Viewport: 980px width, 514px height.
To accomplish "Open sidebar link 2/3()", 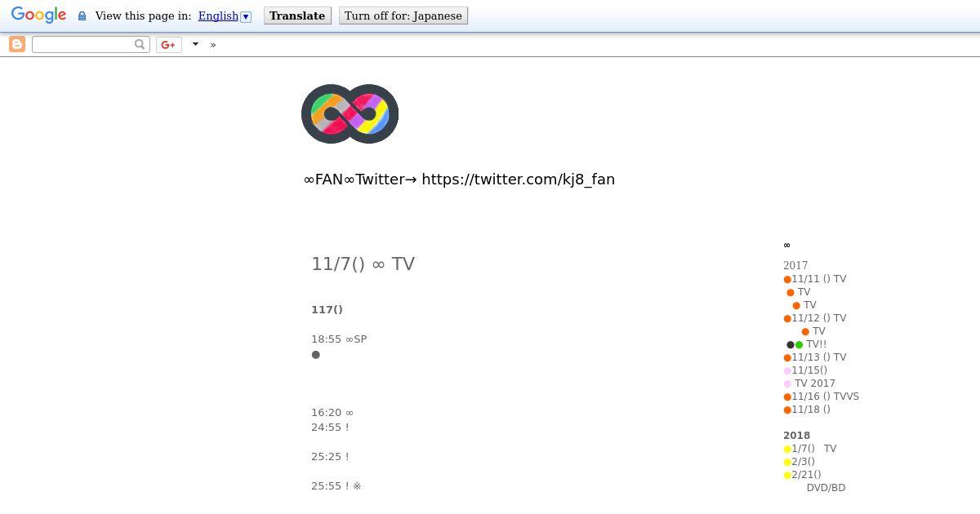I will click(x=804, y=462).
